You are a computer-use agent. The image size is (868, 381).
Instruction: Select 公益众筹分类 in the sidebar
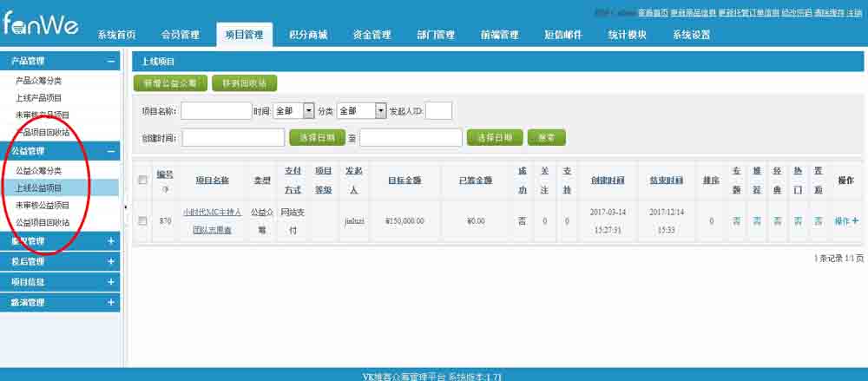click(x=39, y=170)
